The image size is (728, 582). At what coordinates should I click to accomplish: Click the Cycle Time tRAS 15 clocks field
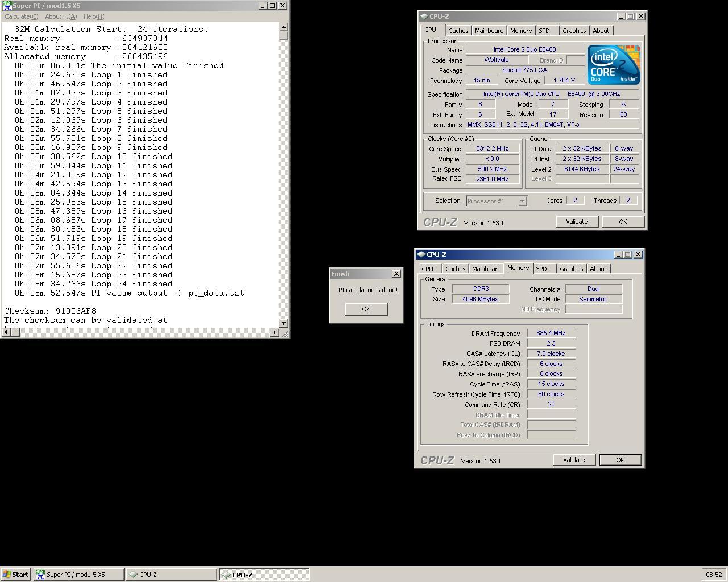click(x=551, y=384)
